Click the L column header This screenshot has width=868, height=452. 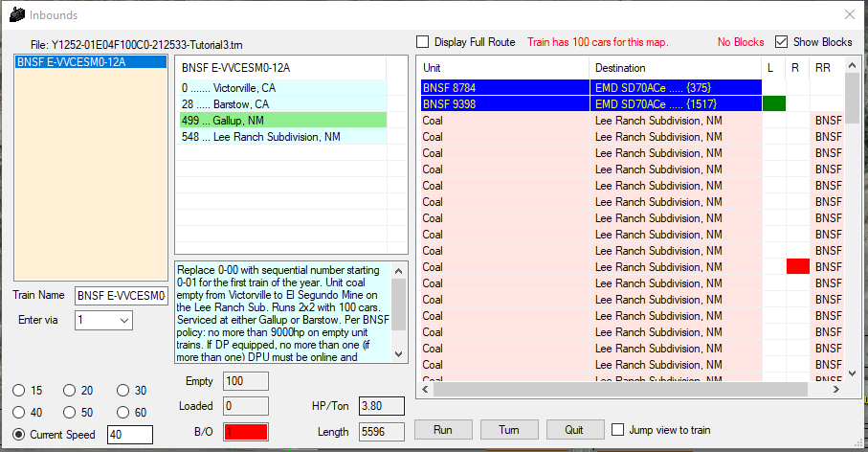click(773, 68)
